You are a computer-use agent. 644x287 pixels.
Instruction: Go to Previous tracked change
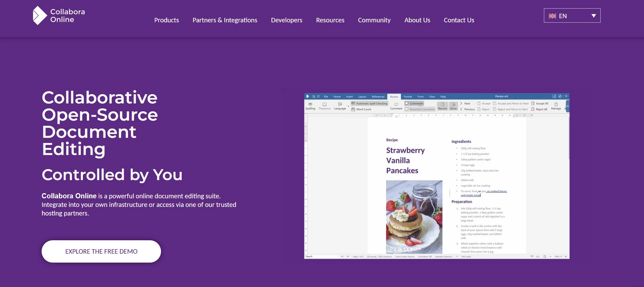pyautogui.click(x=468, y=109)
